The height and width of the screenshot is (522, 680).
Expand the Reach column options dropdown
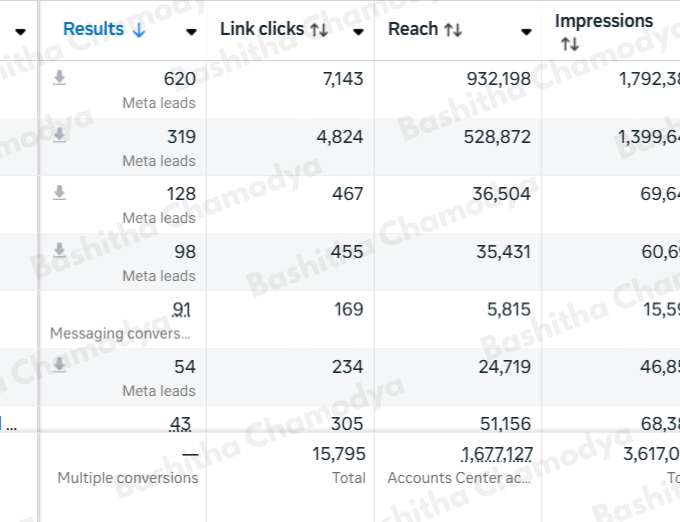pyautogui.click(x=526, y=31)
